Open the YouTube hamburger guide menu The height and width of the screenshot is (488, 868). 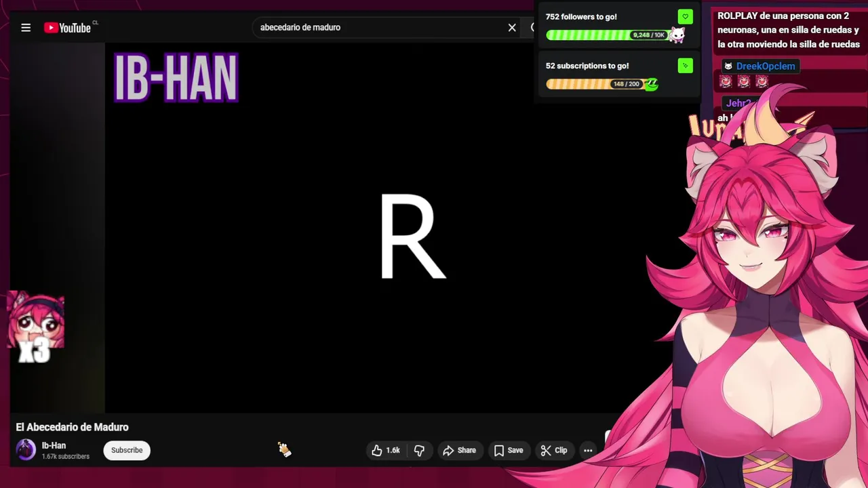point(26,28)
